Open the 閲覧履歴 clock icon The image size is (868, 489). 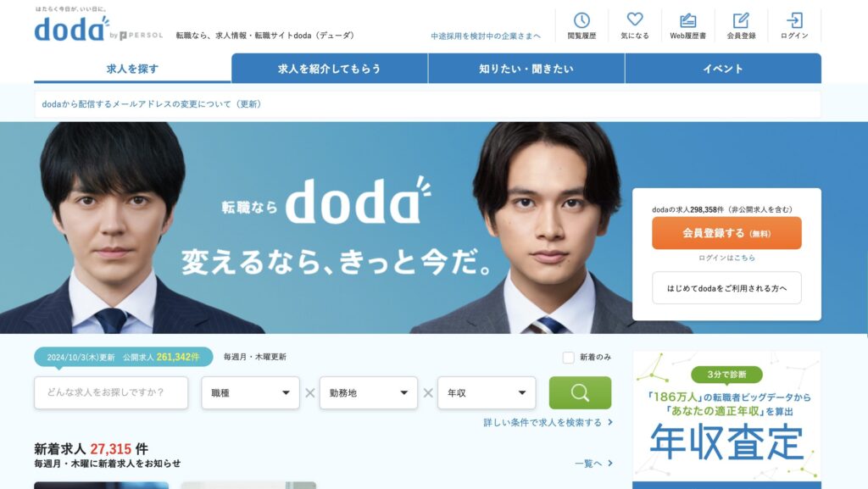[581, 20]
